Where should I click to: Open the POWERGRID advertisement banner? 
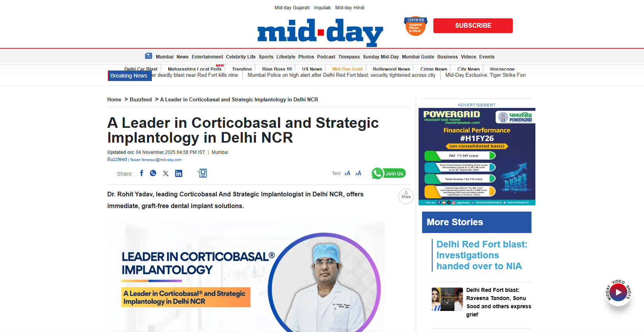click(x=477, y=157)
